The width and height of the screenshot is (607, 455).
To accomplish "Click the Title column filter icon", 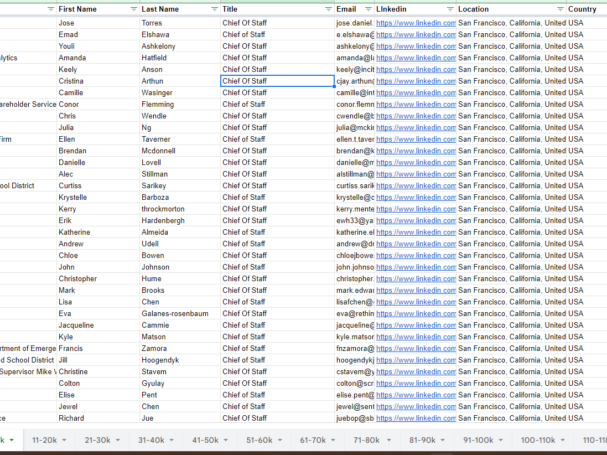I will tap(327, 8).
